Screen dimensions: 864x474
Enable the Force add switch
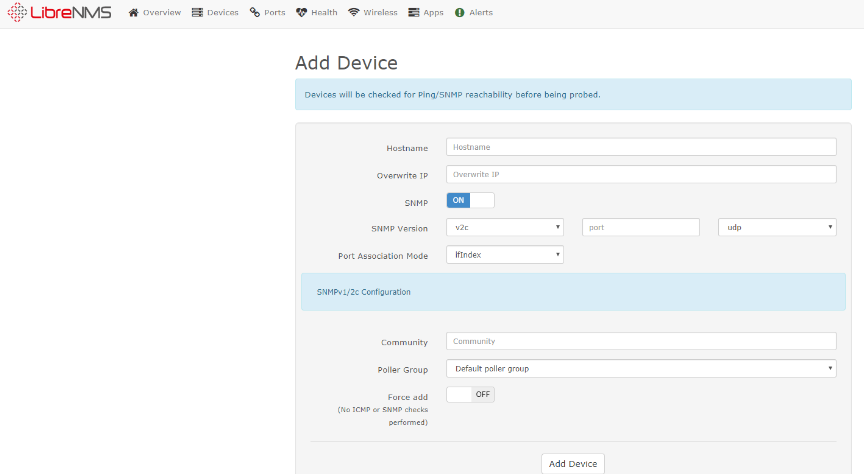point(470,394)
